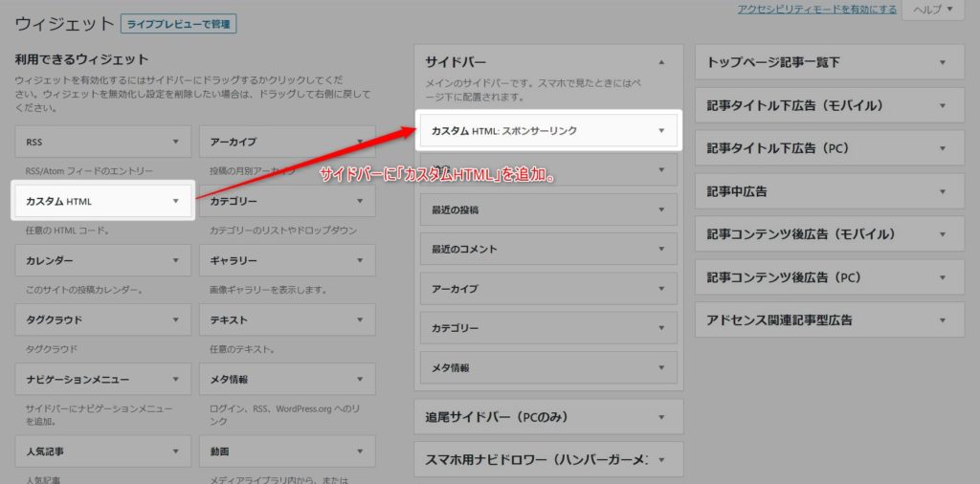The height and width of the screenshot is (484, 980).
Task: Collapse the サイドバー widget area
Action: [661, 61]
